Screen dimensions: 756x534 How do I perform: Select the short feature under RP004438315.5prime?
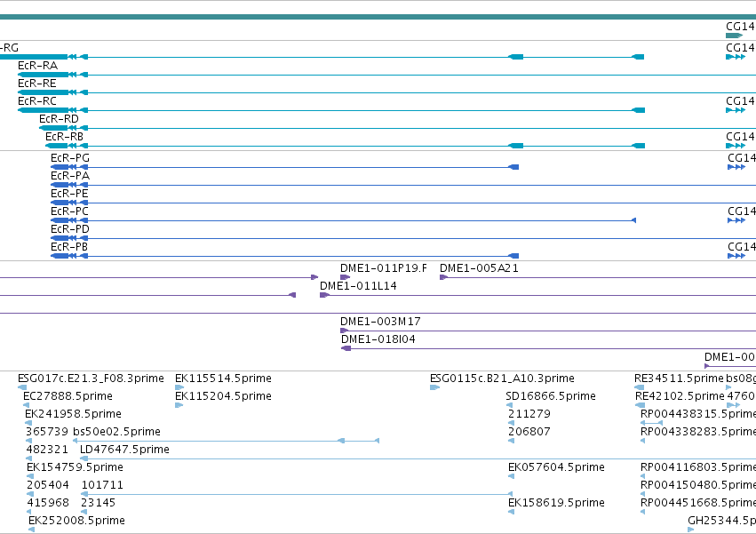[x=651, y=423]
